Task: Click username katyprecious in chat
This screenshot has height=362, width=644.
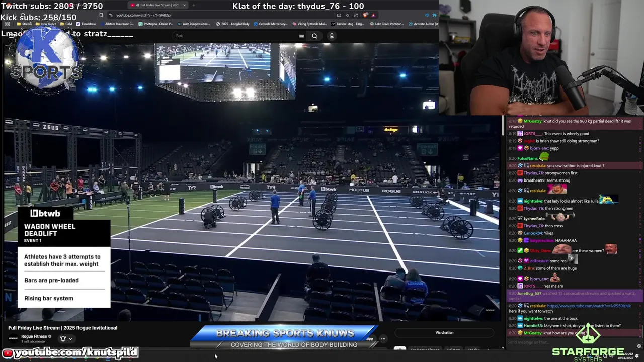Action: point(542,240)
